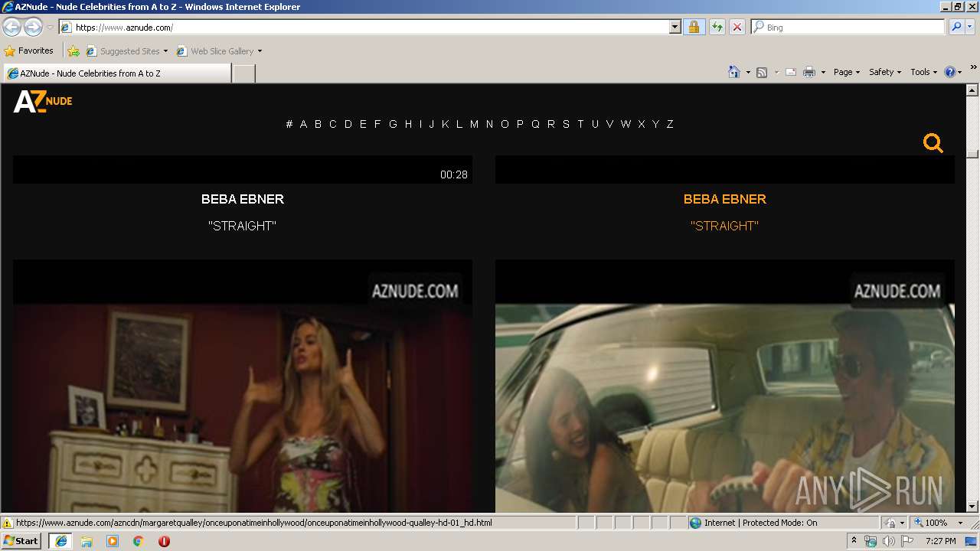Expand the Print options dropdown arrow
The height and width of the screenshot is (551, 980).
tap(823, 72)
